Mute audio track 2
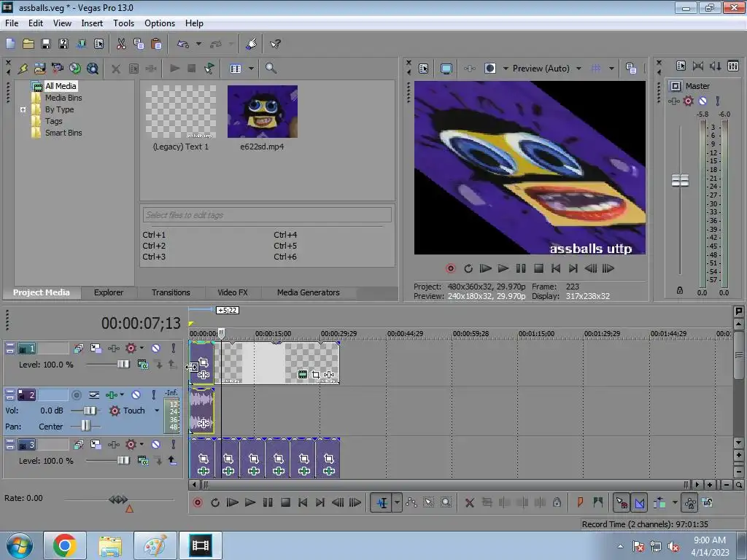747x560 pixels. coord(136,394)
